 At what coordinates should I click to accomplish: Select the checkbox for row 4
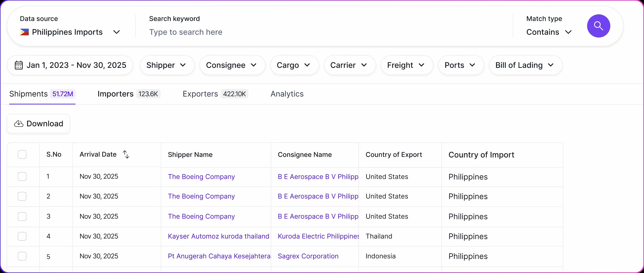coord(22,236)
